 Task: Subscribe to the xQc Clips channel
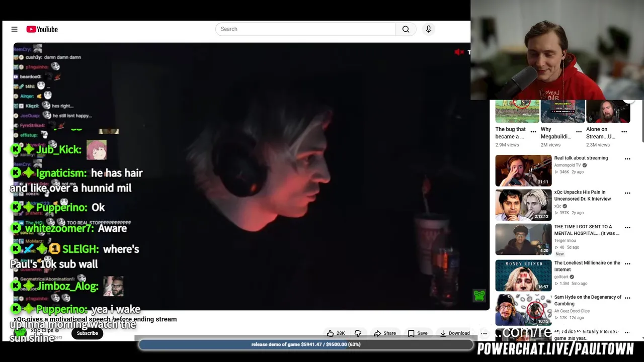[x=87, y=333]
